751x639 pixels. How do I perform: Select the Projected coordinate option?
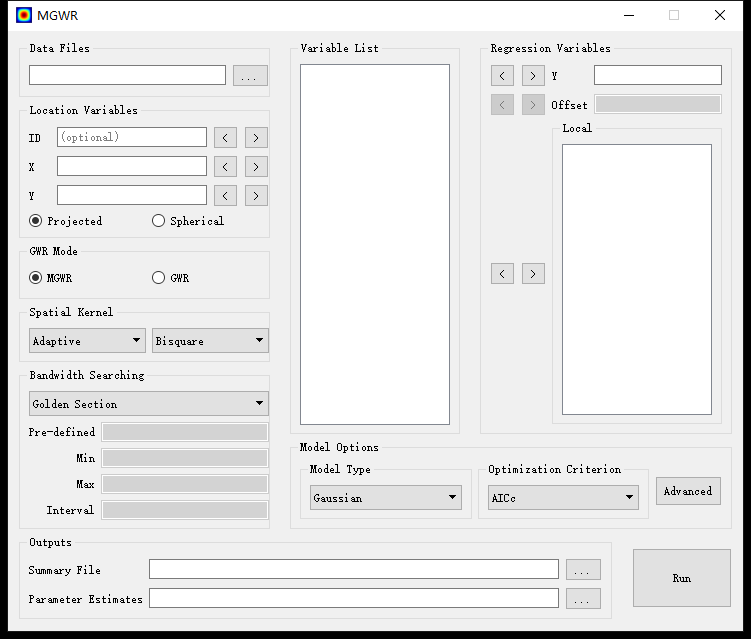click(x=66, y=221)
